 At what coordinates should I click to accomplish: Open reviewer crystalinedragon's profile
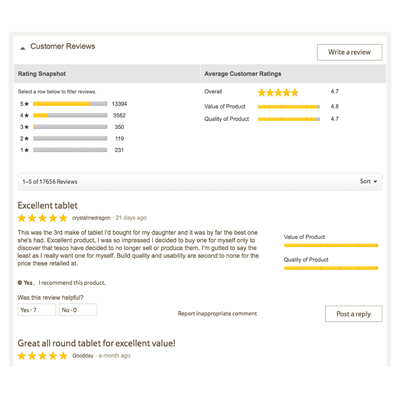(91, 218)
